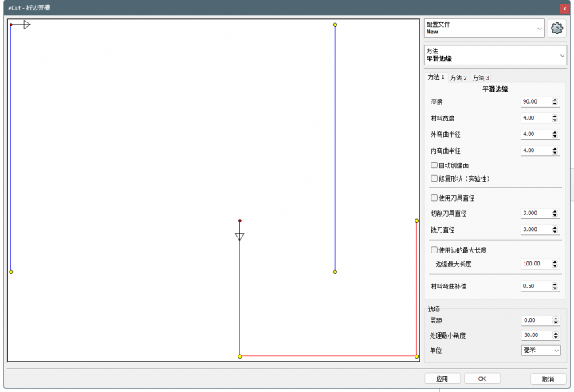Click the 取消 button
574x392 pixels.
(x=548, y=378)
